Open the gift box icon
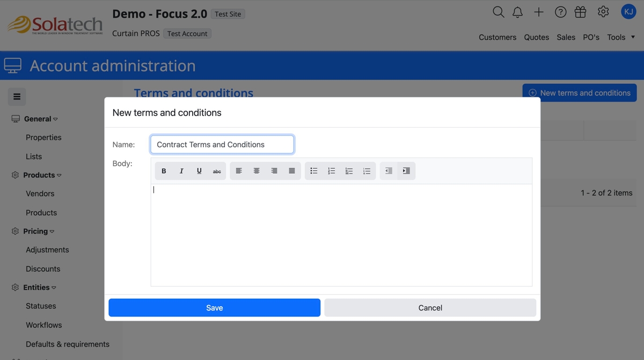The image size is (644, 360). [x=580, y=12]
